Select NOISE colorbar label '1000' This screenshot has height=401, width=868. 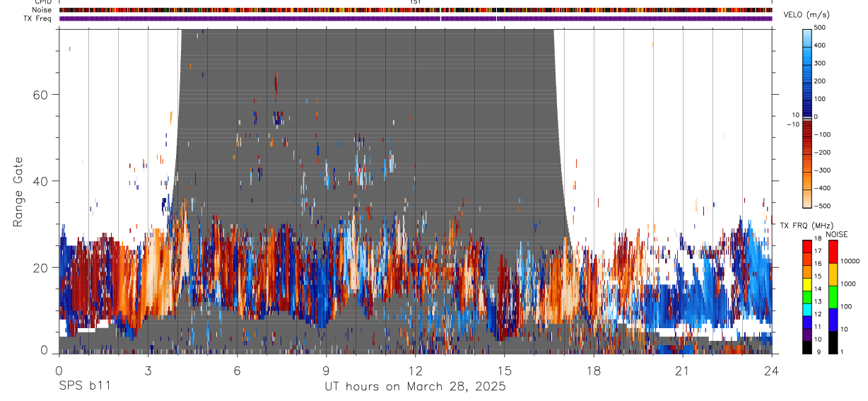(x=848, y=284)
